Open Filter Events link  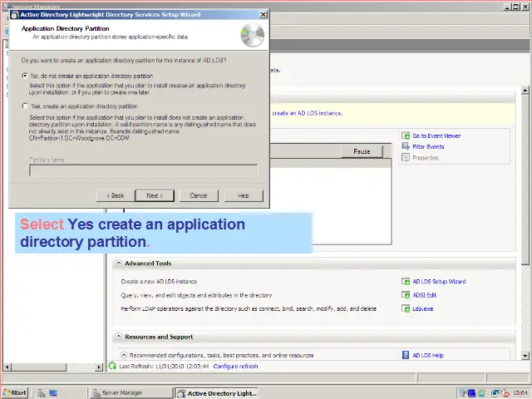tap(428, 146)
